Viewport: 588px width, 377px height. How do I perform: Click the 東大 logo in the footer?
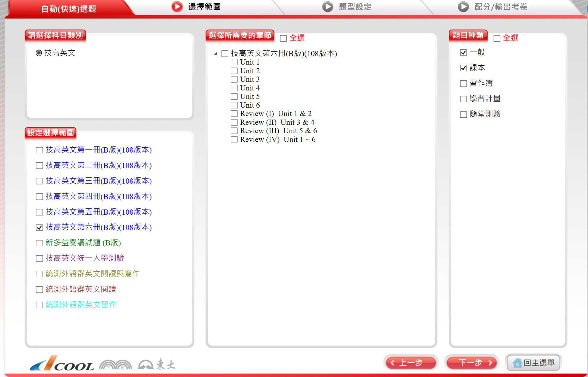point(156,364)
